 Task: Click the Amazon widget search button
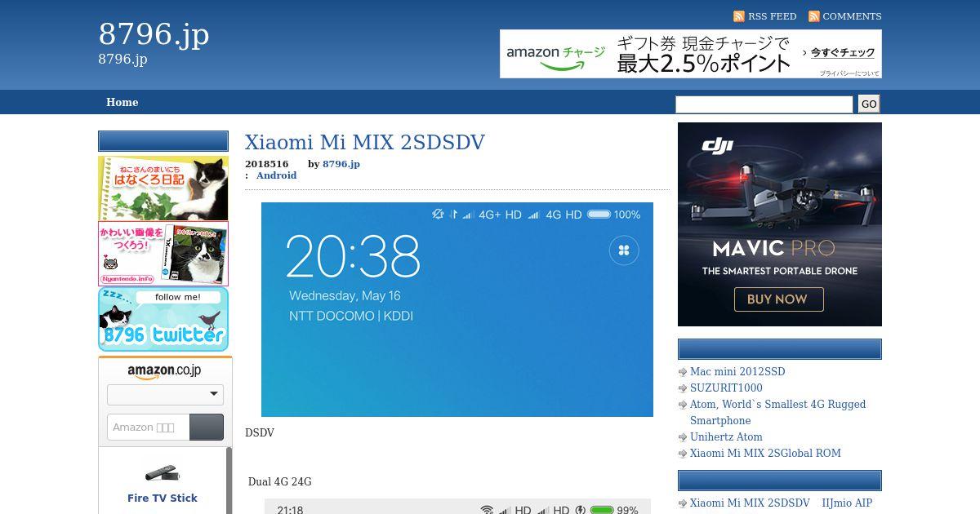click(207, 428)
